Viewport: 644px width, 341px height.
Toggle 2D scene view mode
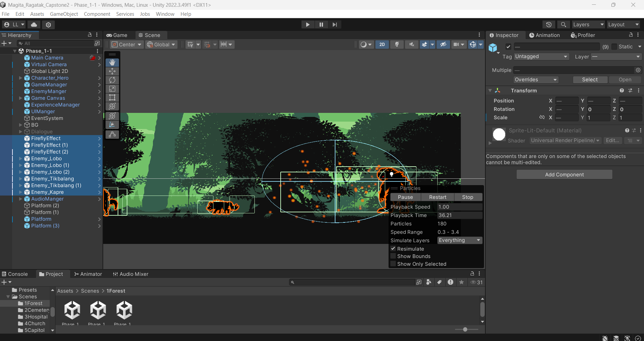[x=382, y=44]
